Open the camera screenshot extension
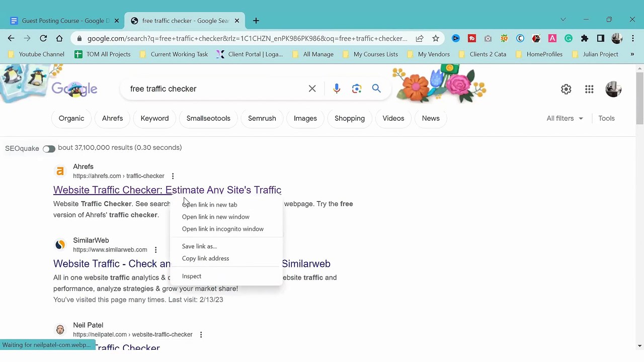 (488, 38)
